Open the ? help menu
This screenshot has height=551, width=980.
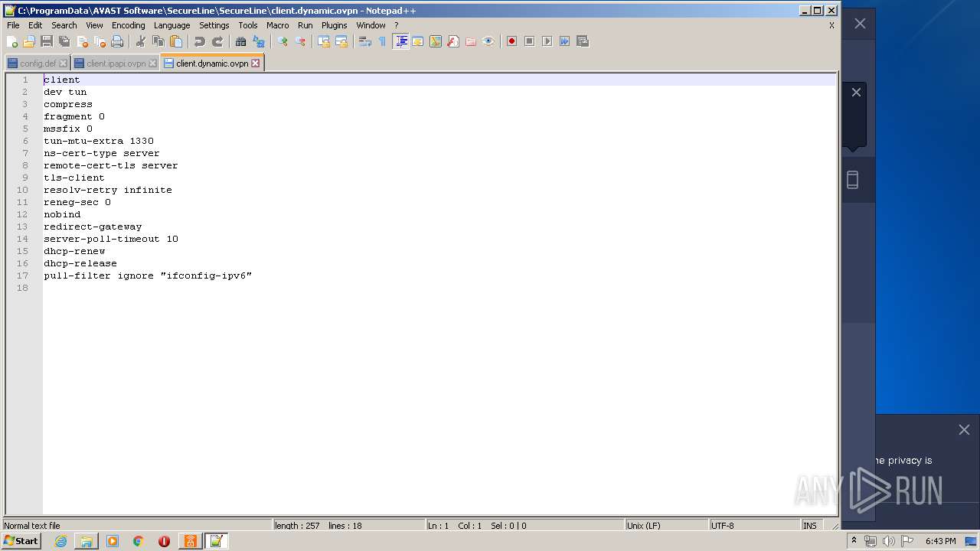tap(396, 25)
